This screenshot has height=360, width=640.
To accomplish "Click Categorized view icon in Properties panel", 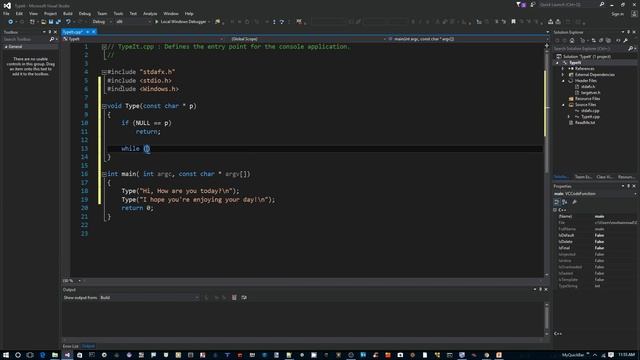I will (x=556, y=202).
